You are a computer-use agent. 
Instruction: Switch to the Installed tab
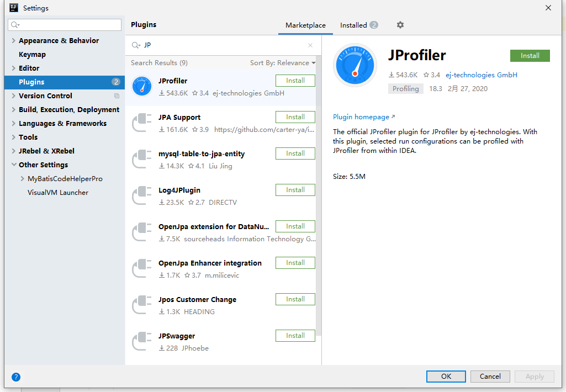click(358, 25)
